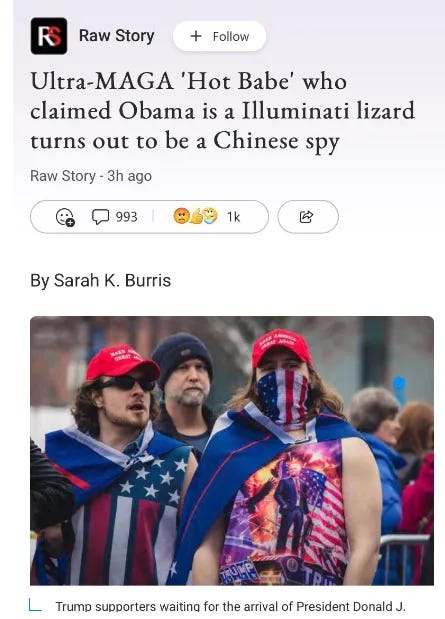The image size is (445, 619).
Task: View the 1k reactions count
Action: pyautogui.click(x=233, y=217)
